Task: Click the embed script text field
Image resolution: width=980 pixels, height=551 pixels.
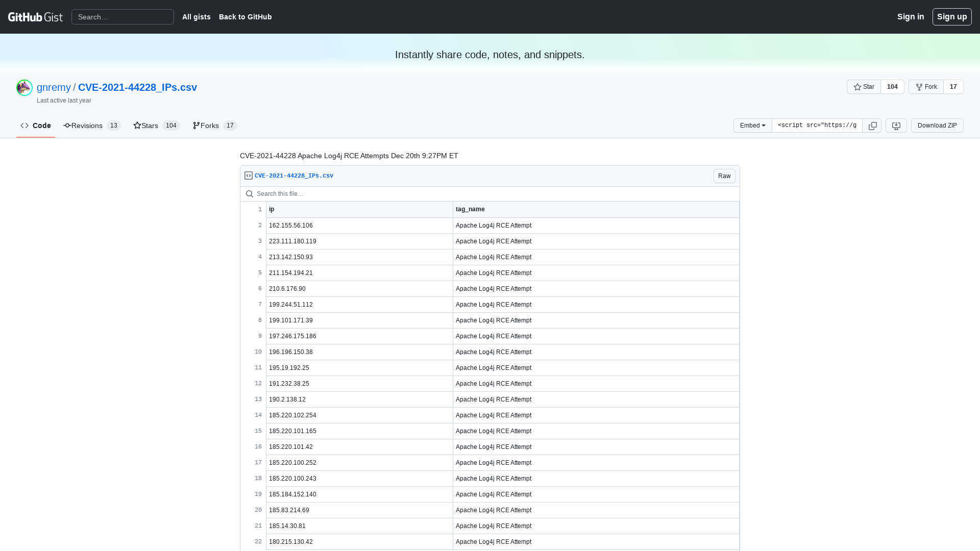Action: click(817, 126)
